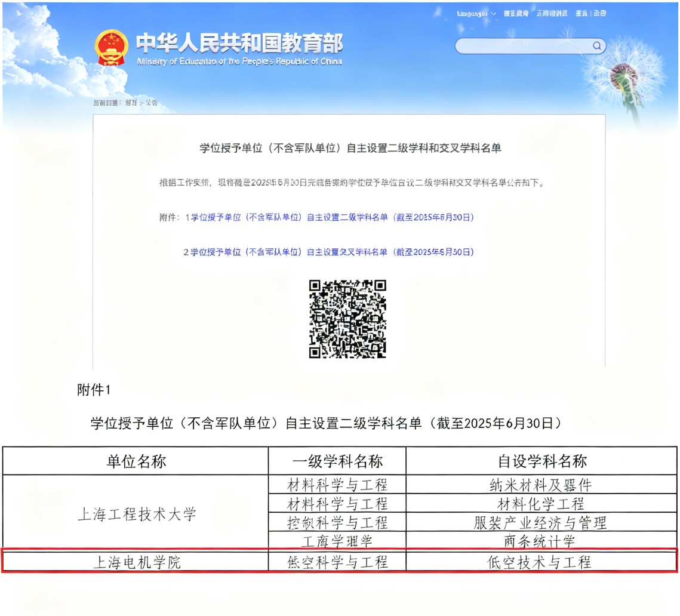Click the magnifier search icon
Screen dimensions: 680x616
click(x=596, y=46)
